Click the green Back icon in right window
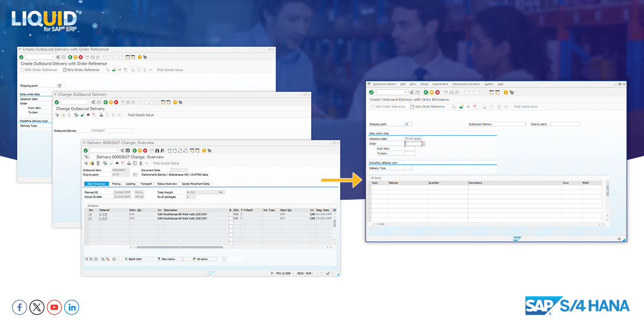 [426, 92]
